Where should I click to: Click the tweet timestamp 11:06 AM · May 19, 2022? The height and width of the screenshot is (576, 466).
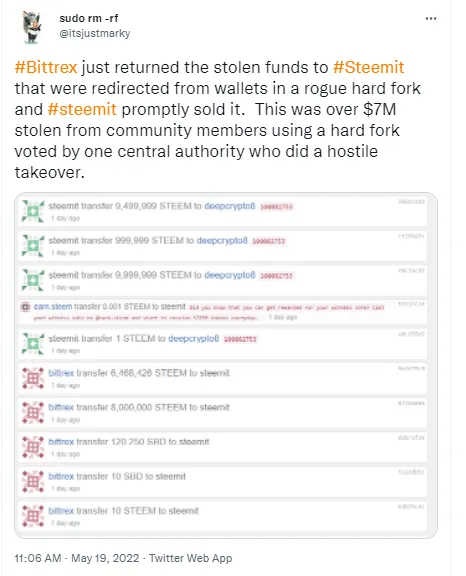(x=77, y=558)
